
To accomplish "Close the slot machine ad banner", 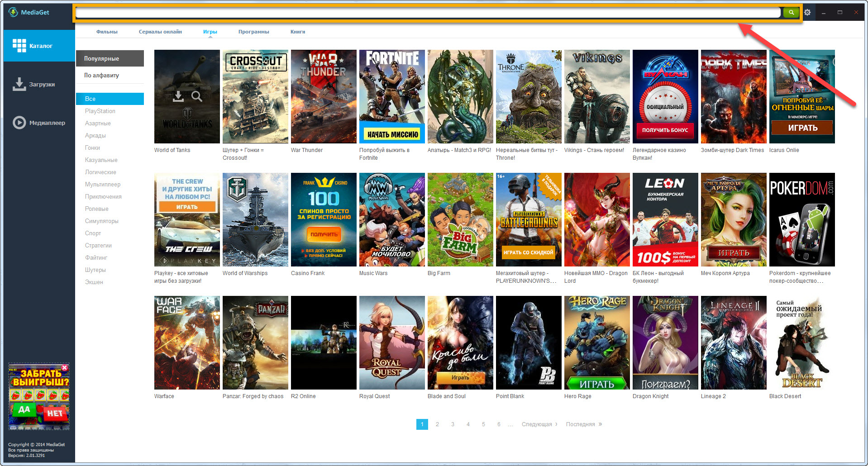I will tap(65, 368).
